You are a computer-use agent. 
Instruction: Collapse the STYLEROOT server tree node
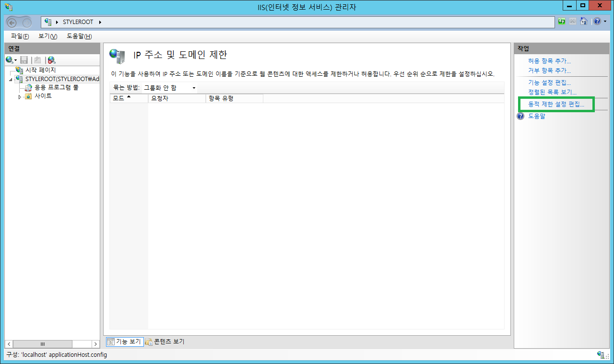click(x=11, y=79)
